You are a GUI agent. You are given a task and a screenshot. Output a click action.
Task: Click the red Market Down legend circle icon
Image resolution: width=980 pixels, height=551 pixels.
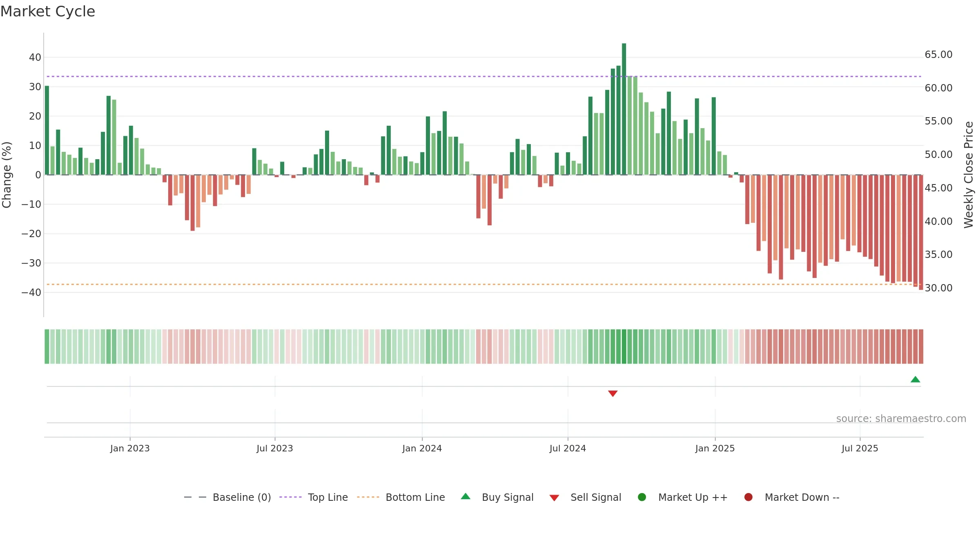click(748, 497)
